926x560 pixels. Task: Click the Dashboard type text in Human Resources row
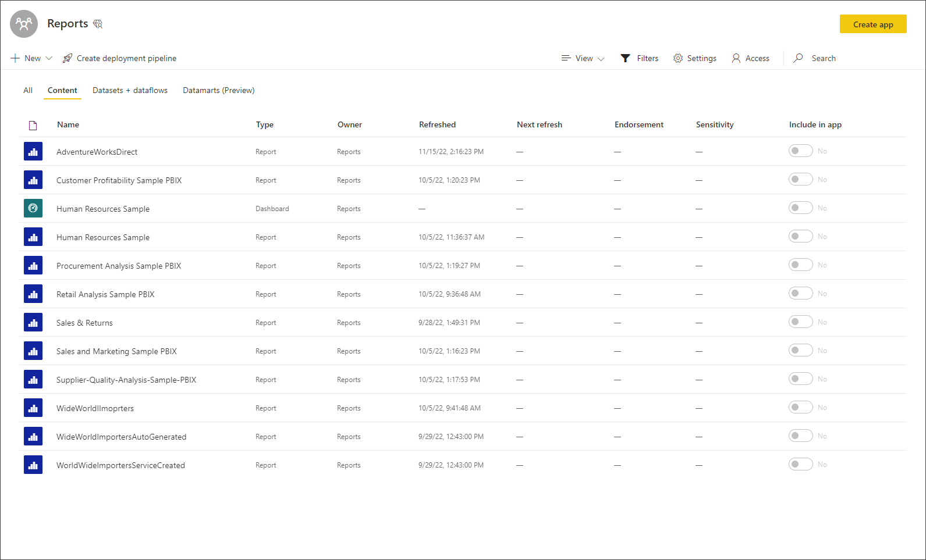pyautogui.click(x=272, y=209)
